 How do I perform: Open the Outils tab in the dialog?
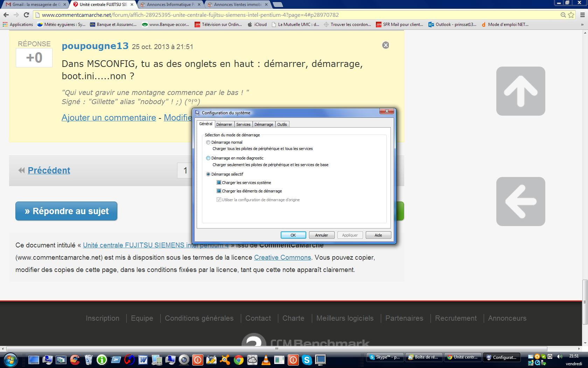click(x=282, y=124)
